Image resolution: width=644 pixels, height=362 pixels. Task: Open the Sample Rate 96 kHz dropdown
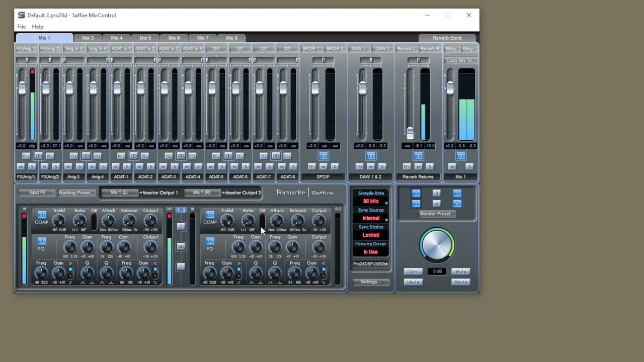371,201
